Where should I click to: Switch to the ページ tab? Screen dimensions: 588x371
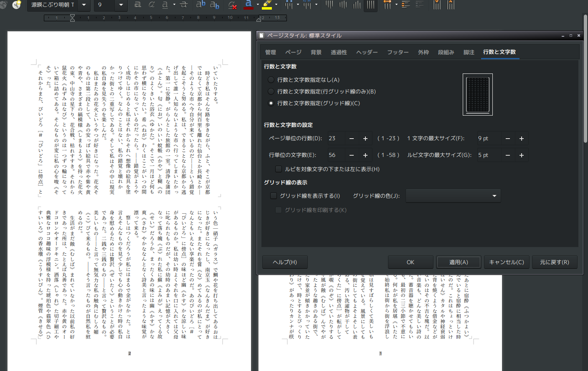coord(293,52)
